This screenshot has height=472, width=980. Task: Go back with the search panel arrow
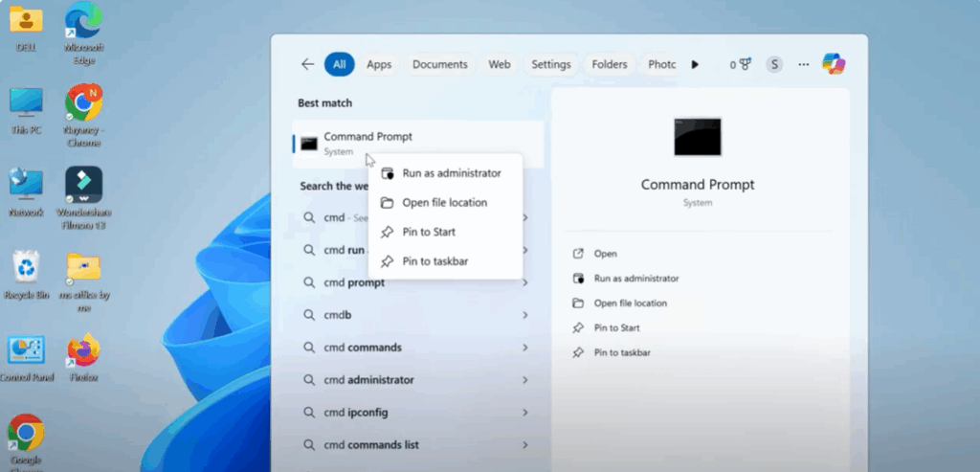point(307,64)
